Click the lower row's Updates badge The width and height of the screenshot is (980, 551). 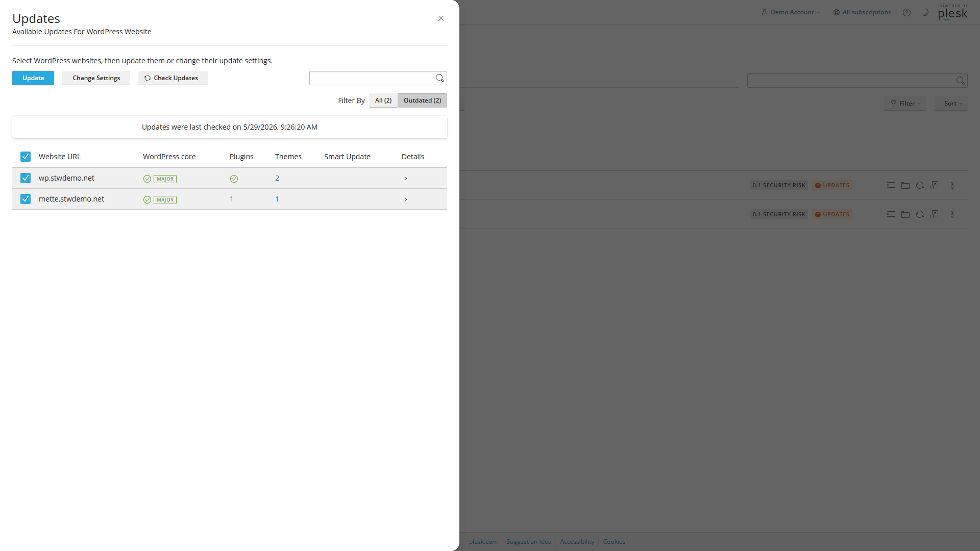(832, 214)
